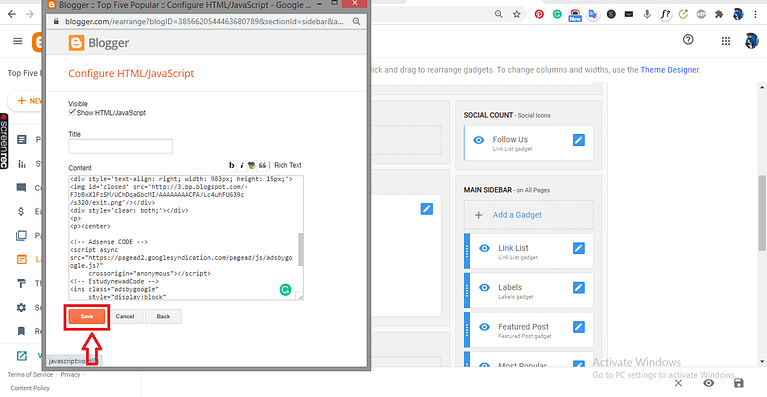Open Blogger help question mark icon

click(688, 40)
